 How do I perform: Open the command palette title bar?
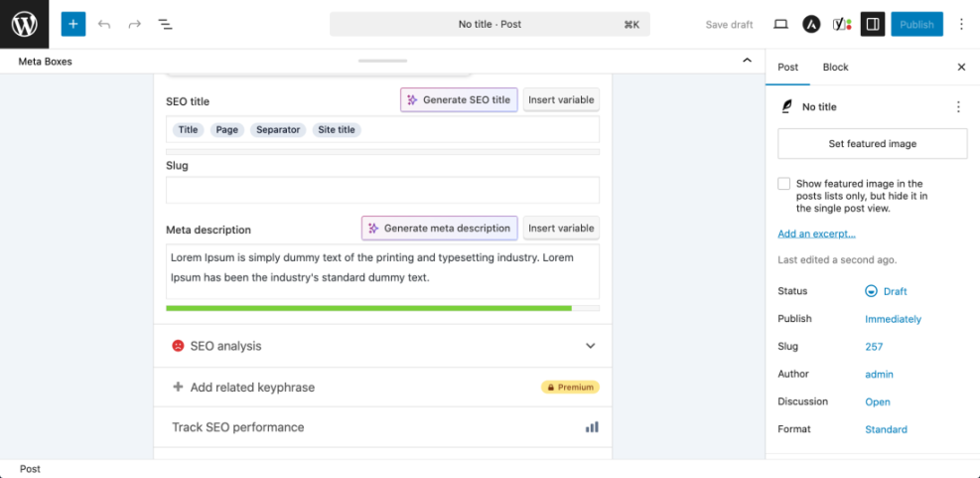coord(490,25)
